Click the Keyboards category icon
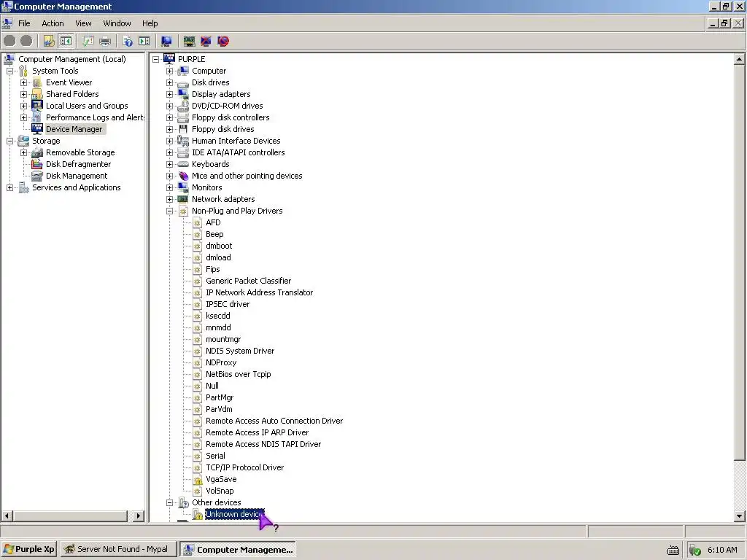The width and height of the screenshot is (747, 560). click(x=183, y=164)
